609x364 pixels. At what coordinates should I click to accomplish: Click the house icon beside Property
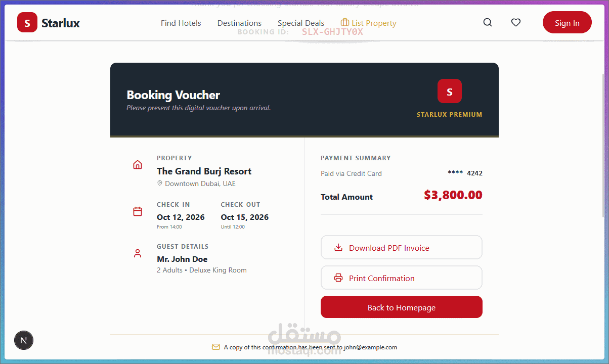click(x=138, y=165)
